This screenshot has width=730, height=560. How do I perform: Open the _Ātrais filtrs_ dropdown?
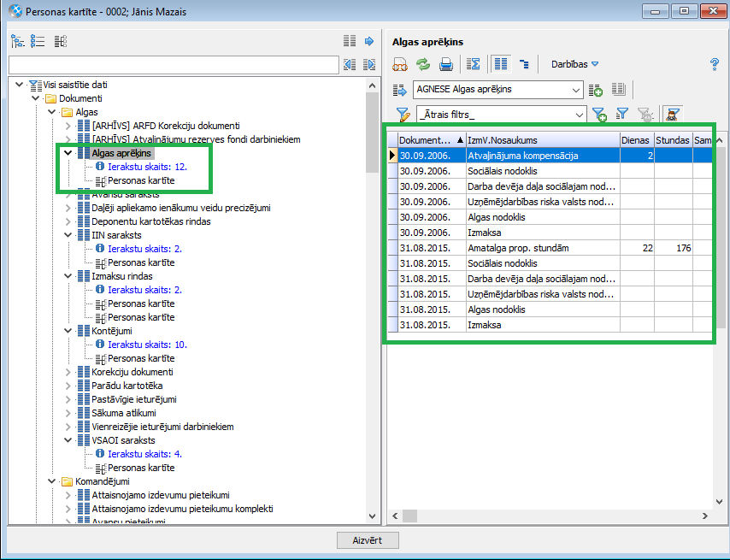tap(501, 115)
